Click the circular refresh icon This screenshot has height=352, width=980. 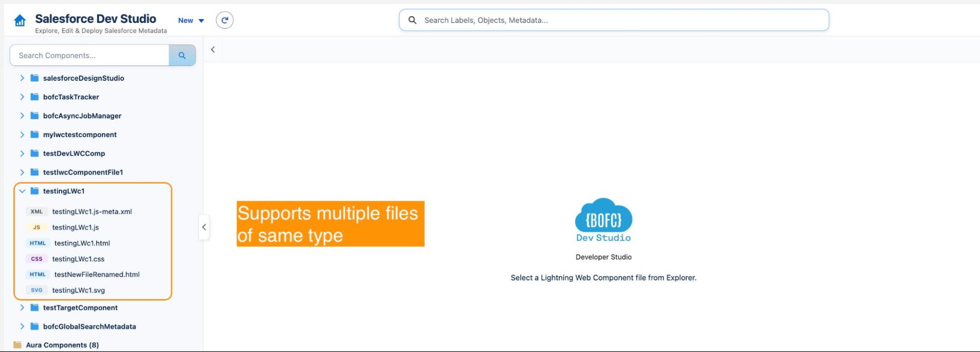pos(225,20)
